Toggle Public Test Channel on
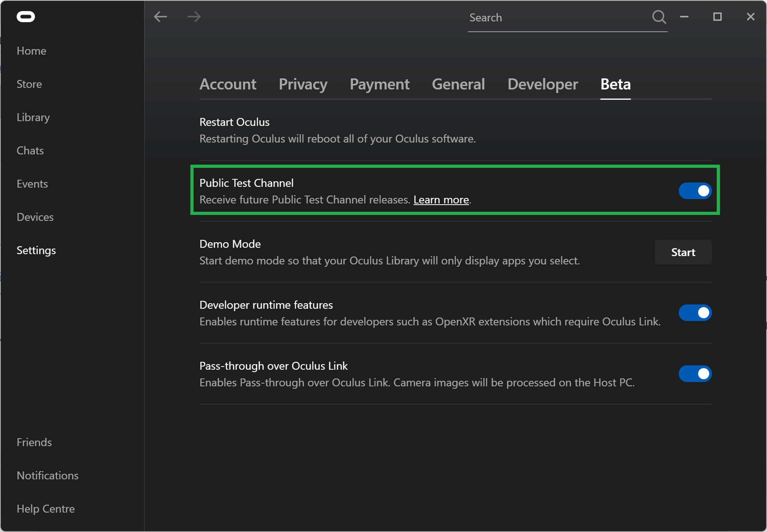Viewport: 767px width, 532px height. coord(695,191)
